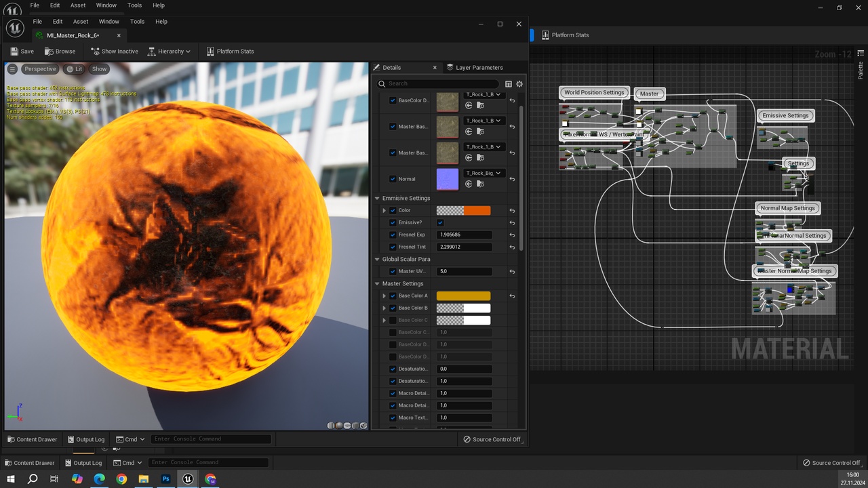Click the viewport Show button
This screenshot has width=868, height=488.
tap(99, 69)
